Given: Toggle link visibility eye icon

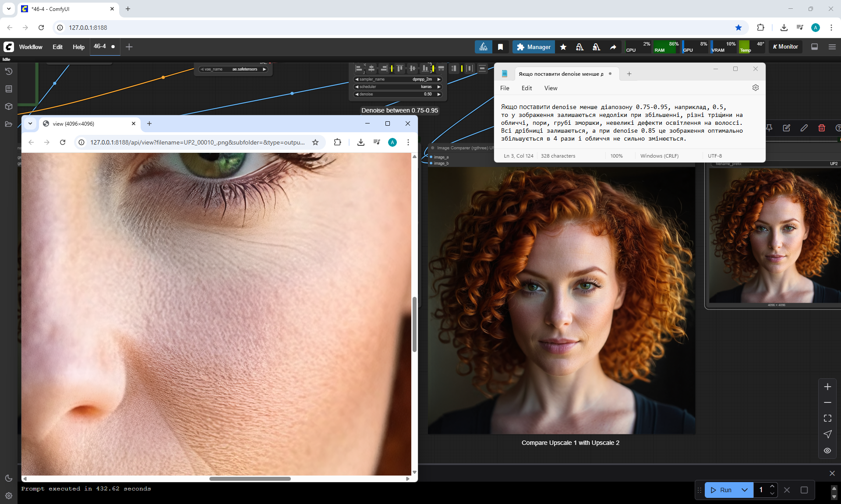Looking at the screenshot, I should 827,451.
